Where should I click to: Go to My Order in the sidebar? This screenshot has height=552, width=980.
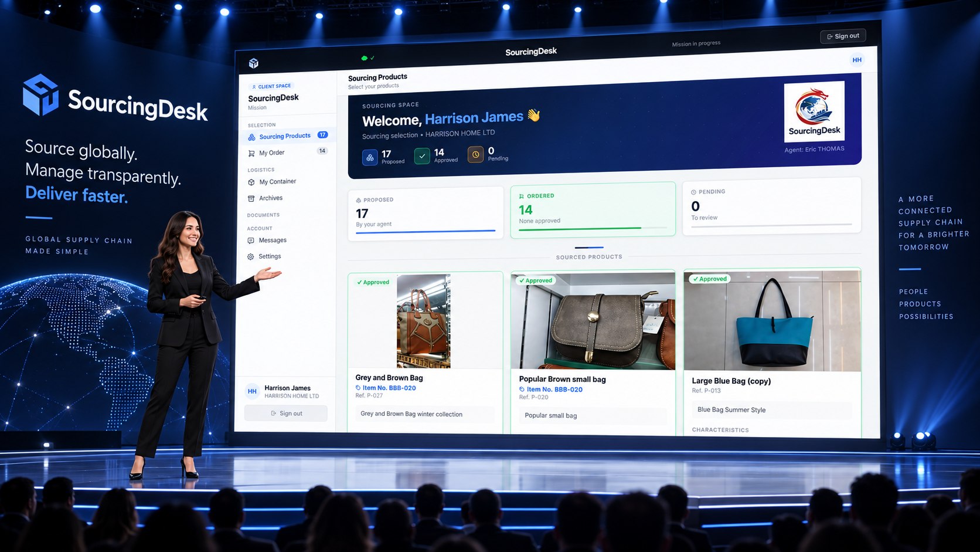[x=287, y=153]
